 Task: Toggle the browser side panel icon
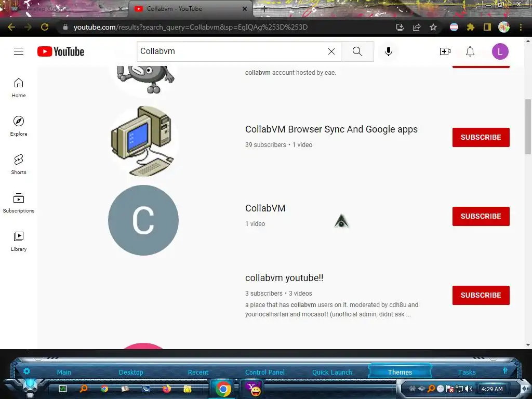[487, 27]
